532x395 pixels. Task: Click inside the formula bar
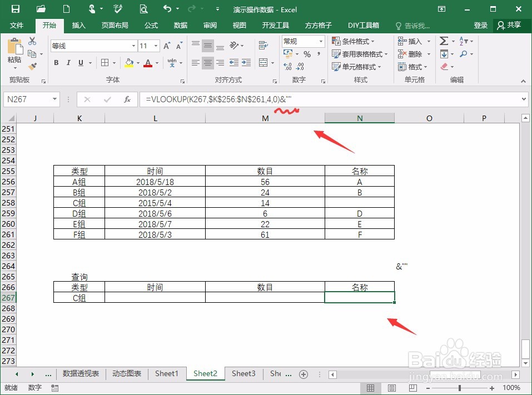point(278,99)
